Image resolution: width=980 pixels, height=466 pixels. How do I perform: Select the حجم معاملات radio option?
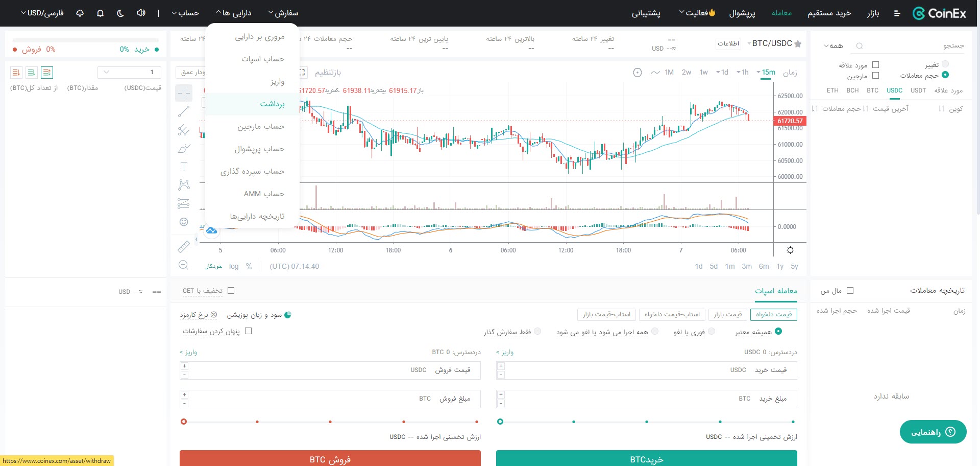tap(945, 75)
